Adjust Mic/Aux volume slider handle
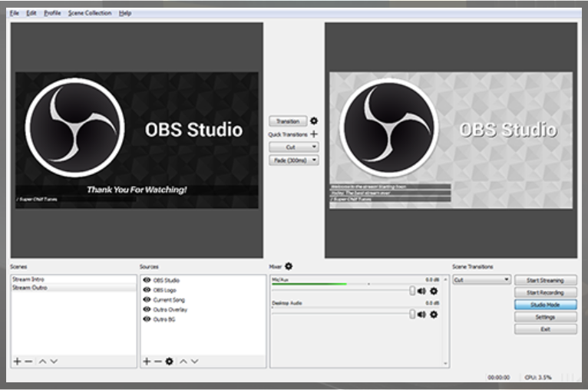 tap(412, 291)
